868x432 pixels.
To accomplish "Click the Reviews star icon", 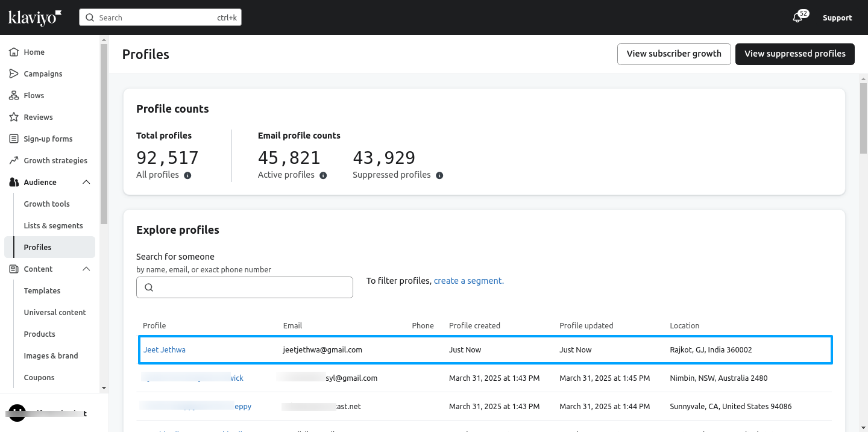I will [14, 117].
